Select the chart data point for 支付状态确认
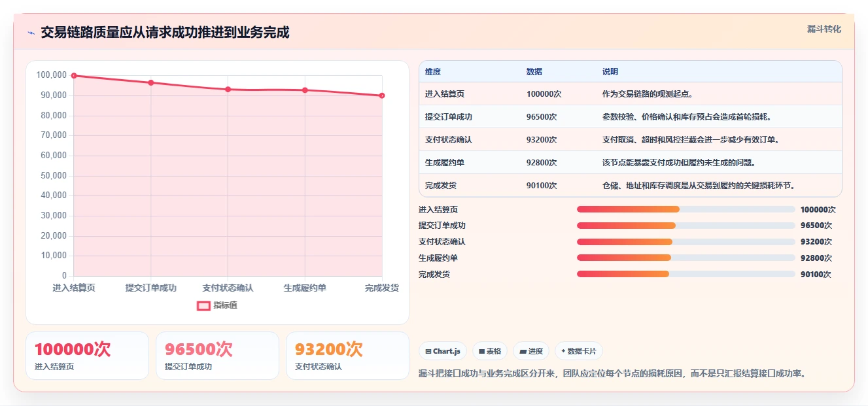Screen dimensions: 868x406 click(x=228, y=90)
